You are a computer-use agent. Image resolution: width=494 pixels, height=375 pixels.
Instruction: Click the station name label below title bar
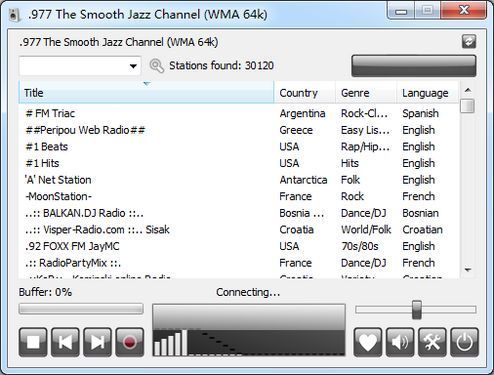click(119, 42)
